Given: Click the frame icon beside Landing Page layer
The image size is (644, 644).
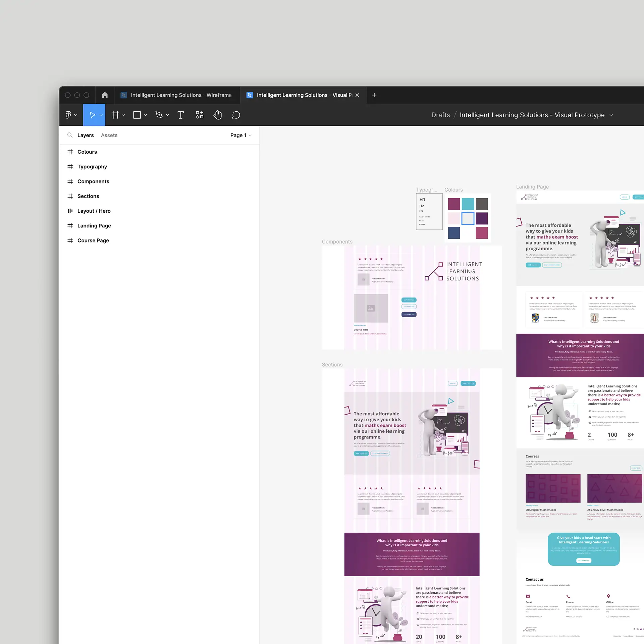Looking at the screenshot, I should (70, 226).
